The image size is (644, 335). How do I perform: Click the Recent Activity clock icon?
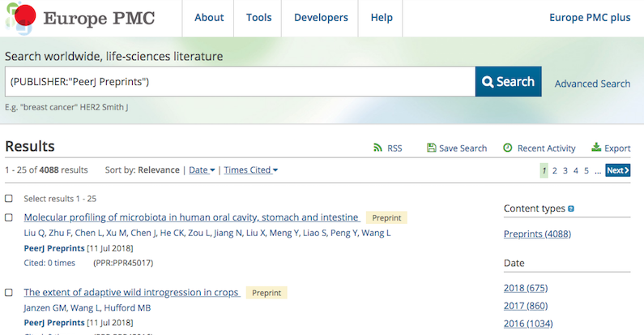point(508,148)
